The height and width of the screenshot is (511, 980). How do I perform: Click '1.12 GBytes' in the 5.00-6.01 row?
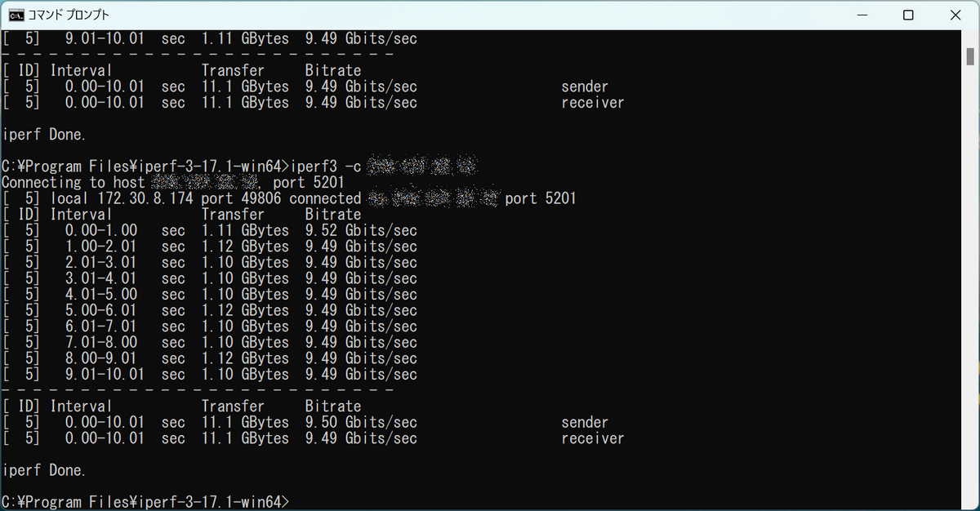245,311
